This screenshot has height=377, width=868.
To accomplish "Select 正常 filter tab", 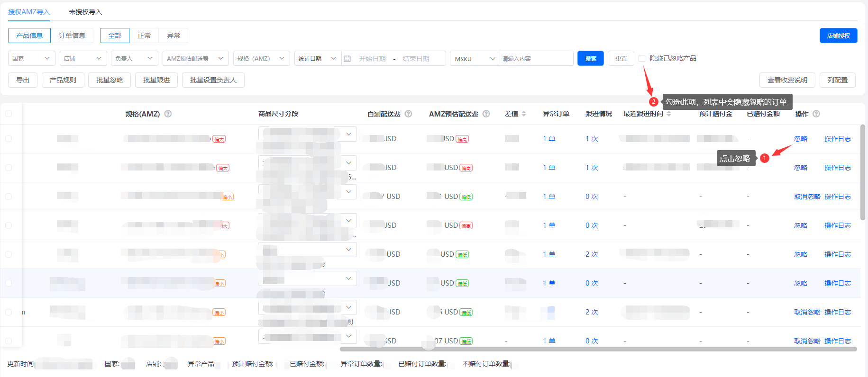I will [x=144, y=36].
